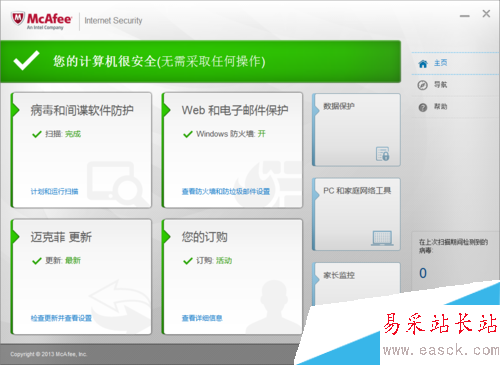Open the 迈克菲 更新 heading
Screen dimensions: 500x365
61,237
